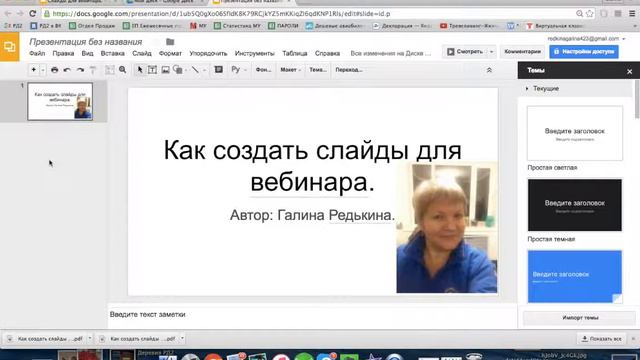Collapse the menus with double chevron icon
This screenshot has width=640, height=360.
[489, 70]
